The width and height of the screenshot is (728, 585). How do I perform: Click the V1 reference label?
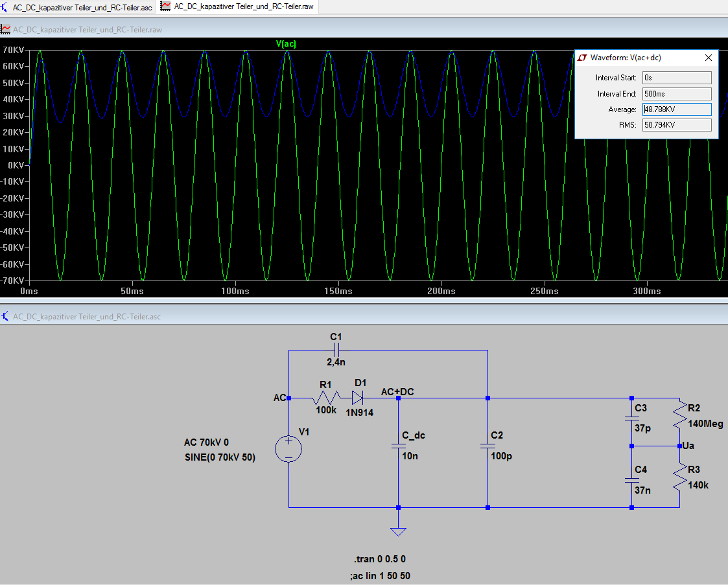(x=304, y=432)
